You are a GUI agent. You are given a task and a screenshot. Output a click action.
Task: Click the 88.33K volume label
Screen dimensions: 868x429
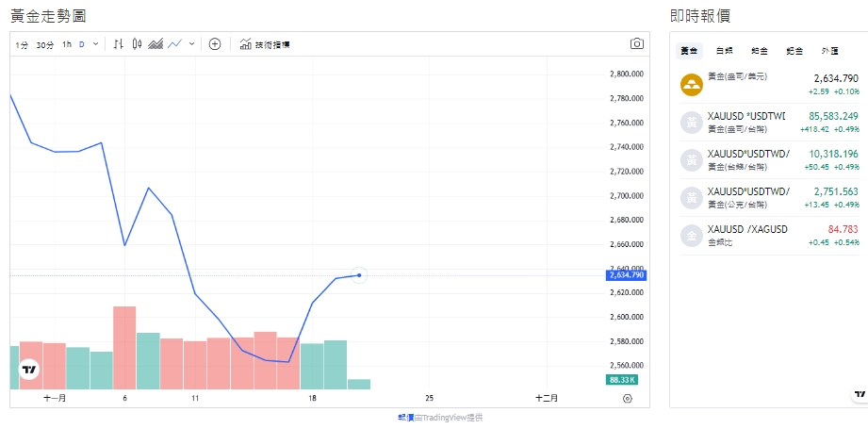(x=621, y=380)
